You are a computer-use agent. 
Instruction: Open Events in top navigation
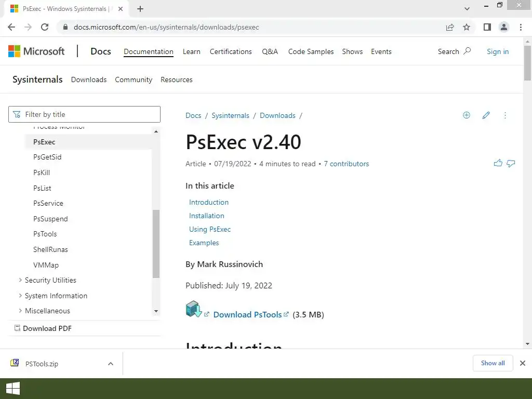tap(381, 51)
